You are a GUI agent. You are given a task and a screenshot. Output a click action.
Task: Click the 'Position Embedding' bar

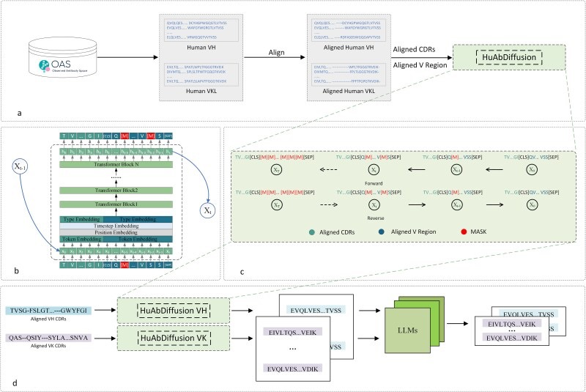116,232
